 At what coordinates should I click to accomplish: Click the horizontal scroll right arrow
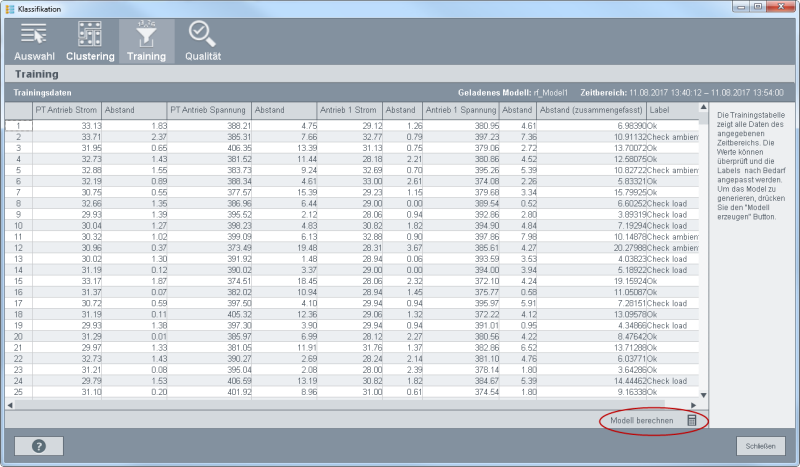[x=692, y=403]
